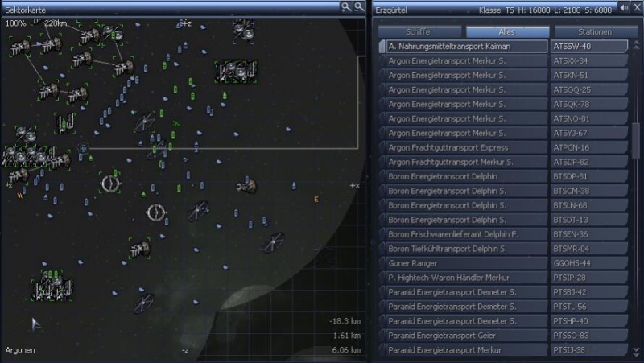Image resolution: width=644 pixels, height=363 pixels.
Task: Click the speaker arrow icon beside the close button
Action: pyautogui.click(x=624, y=7)
